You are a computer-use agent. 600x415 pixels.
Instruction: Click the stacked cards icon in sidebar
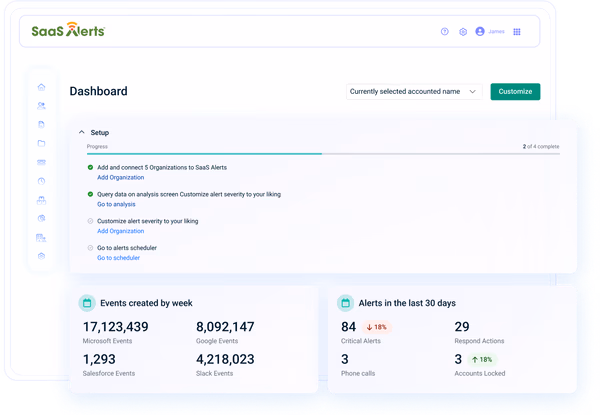tap(41, 162)
